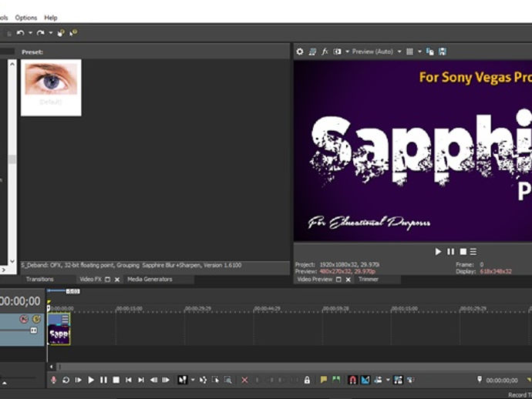
Task: Select the Default preset eye thumbnail
Action: [x=51, y=88]
